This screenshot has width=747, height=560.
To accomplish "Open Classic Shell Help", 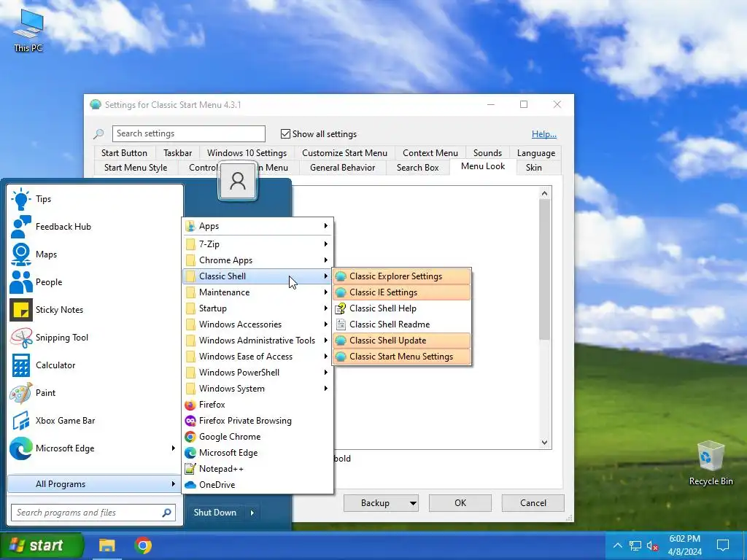I will pyautogui.click(x=402, y=308).
